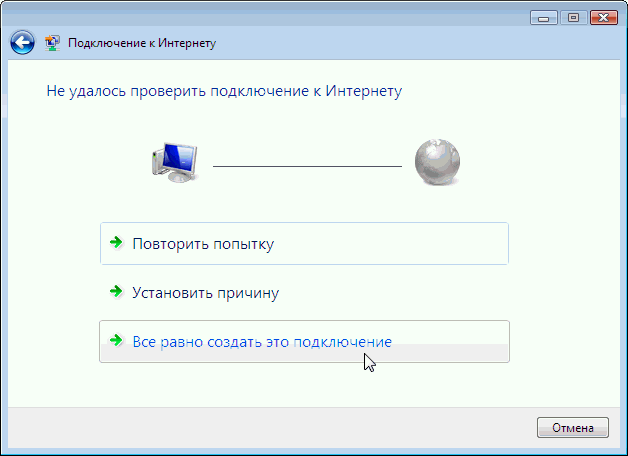Image resolution: width=628 pixels, height=456 pixels.
Task: Click heading Не удалось проверить подключение
Action: [x=224, y=91]
